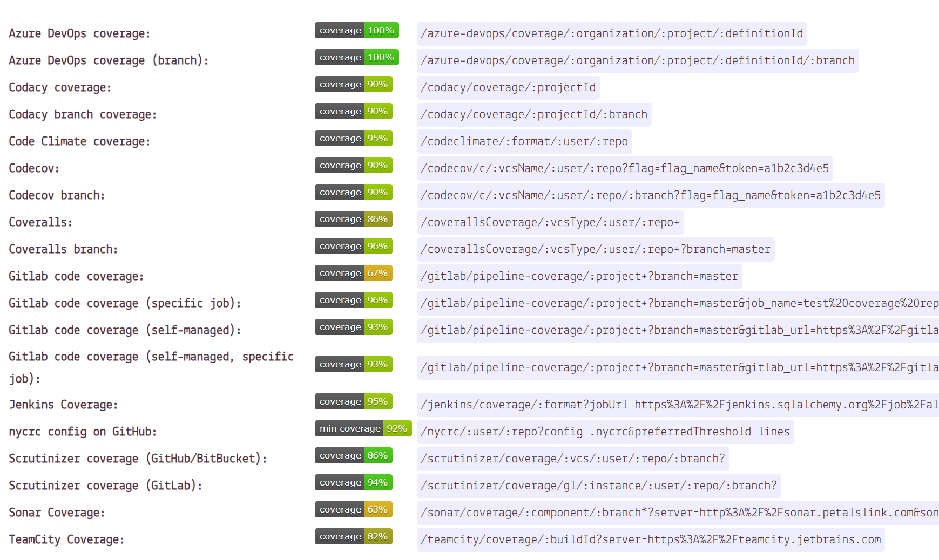
Task: Click the Coveralls branch 96% badge
Action: click(x=354, y=246)
